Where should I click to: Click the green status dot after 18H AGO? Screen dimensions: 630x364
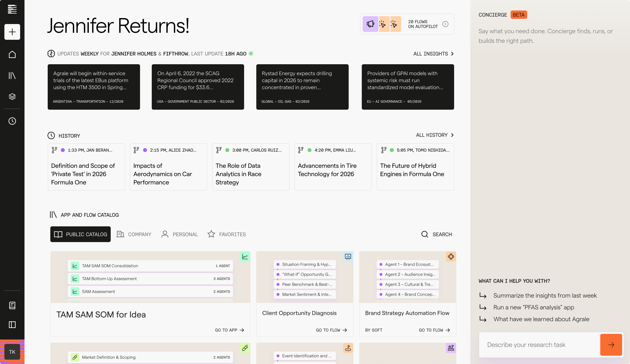pyautogui.click(x=251, y=54)
